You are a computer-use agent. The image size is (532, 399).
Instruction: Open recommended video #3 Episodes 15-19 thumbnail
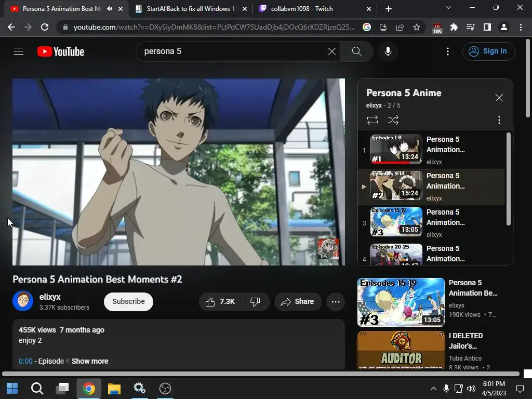pos(401,302)
